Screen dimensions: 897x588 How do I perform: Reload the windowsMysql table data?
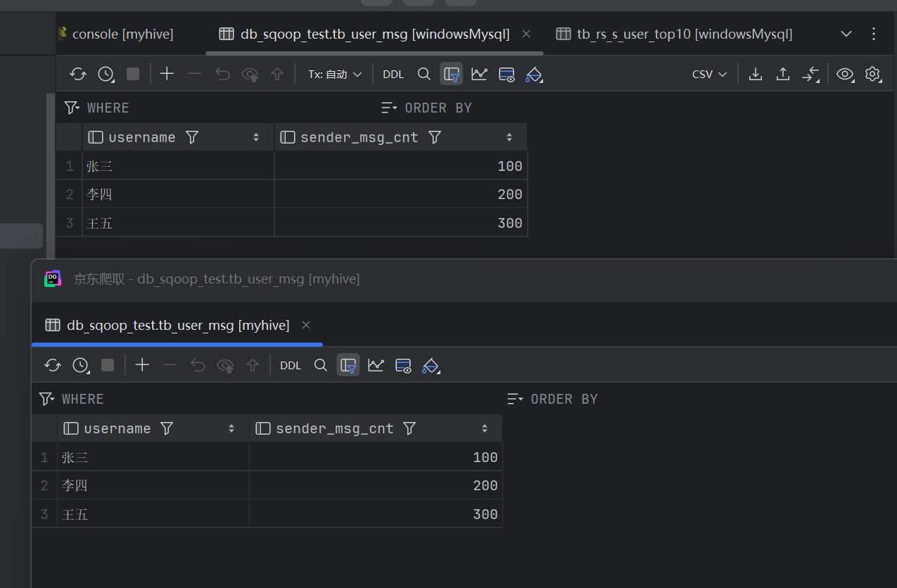click(78, 74)
